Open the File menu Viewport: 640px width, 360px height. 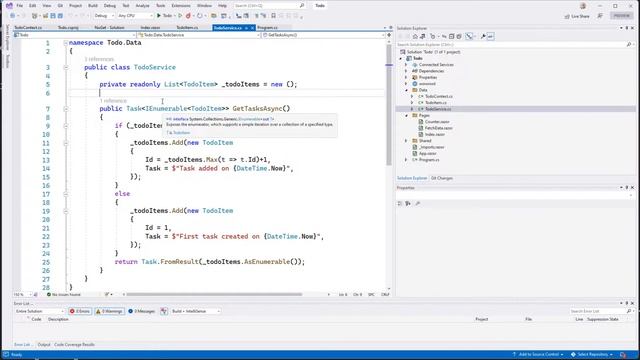tap(20, 6)
